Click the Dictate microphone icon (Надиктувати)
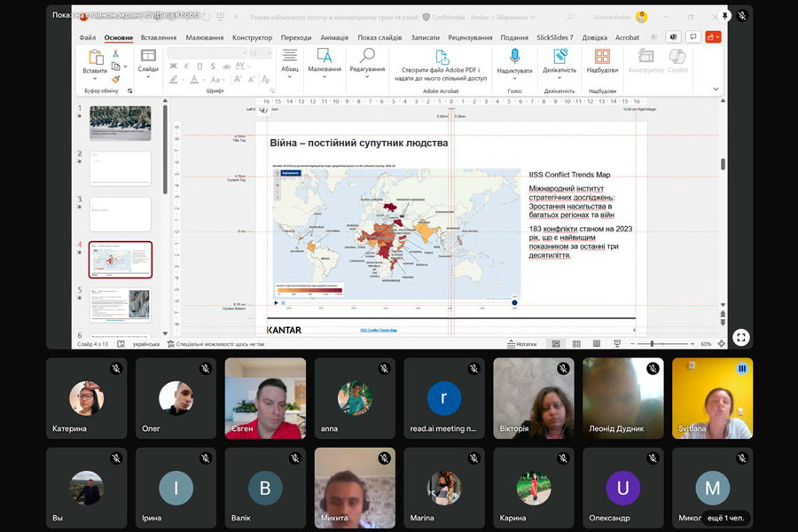Image resolution: width=798 pixels, height=532 pixels. [x=514, y=58]
